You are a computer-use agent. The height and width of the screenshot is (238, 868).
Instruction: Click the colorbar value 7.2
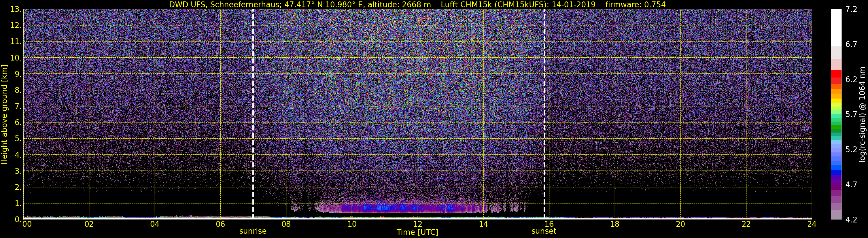pos(851,10)
